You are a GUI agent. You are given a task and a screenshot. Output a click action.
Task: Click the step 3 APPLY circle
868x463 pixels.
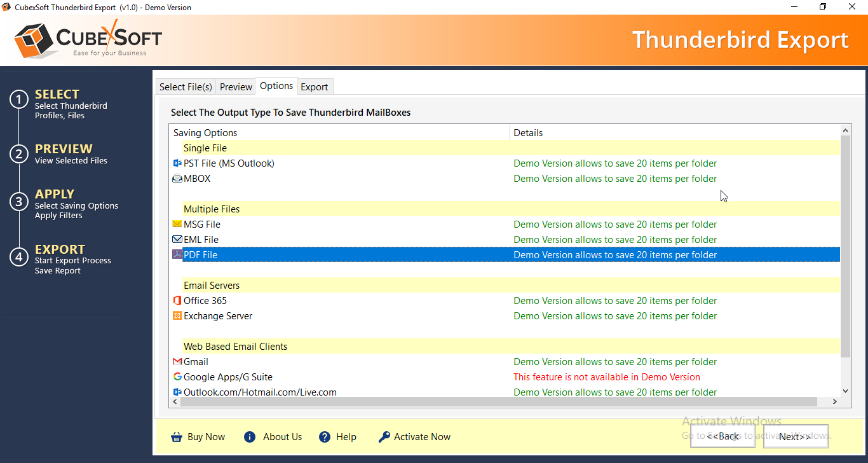tap(19, 202)
